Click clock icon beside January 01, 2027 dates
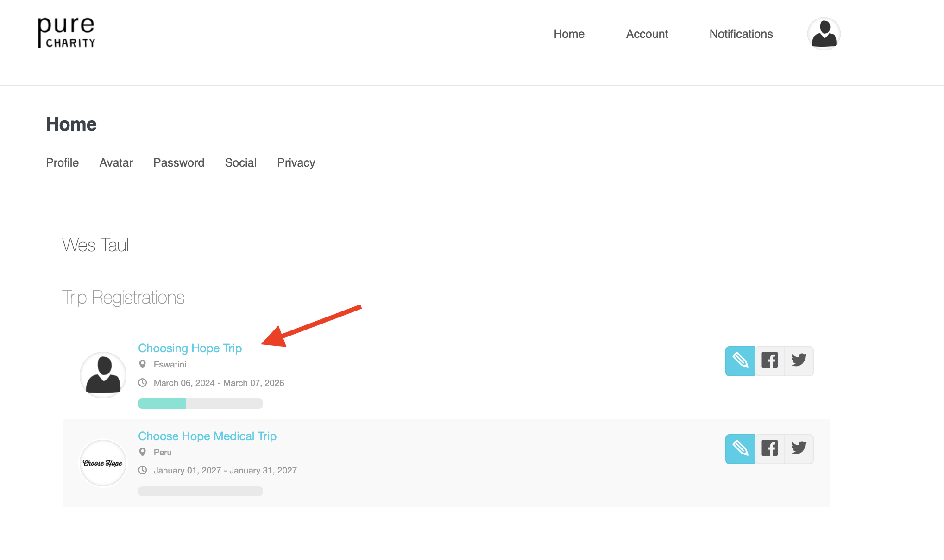Image resolution: width=944 pixels, height=560 pixels. 143,470
